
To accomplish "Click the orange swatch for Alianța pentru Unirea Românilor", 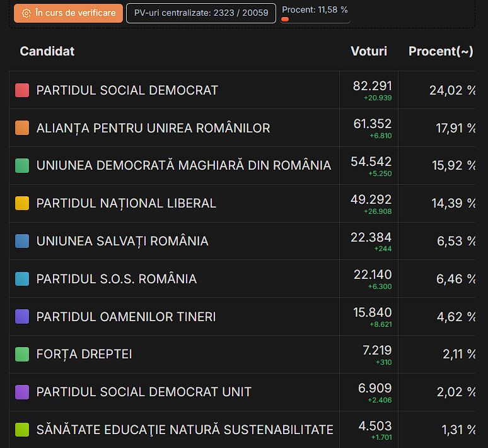I will [x=22, y=128].
